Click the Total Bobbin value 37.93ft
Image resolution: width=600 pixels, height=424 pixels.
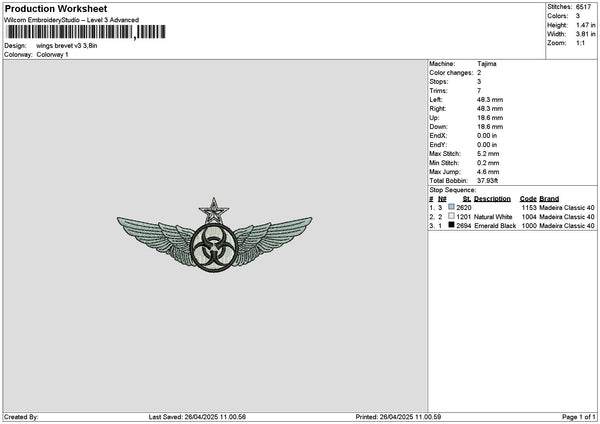[488, 181]
